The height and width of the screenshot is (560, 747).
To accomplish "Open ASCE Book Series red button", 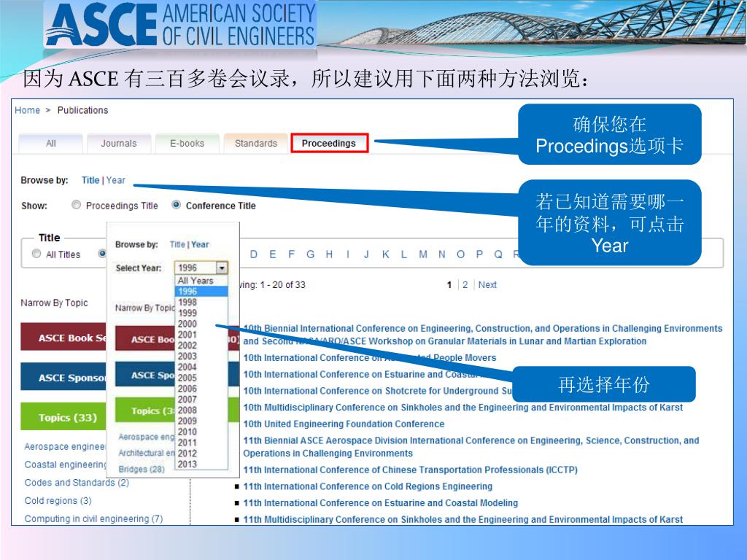I will click(x=63, y=337).
